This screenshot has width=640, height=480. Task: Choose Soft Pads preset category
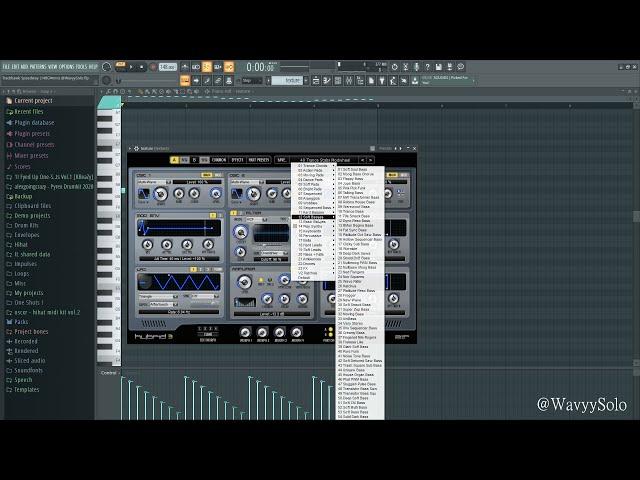coord(313,184)
